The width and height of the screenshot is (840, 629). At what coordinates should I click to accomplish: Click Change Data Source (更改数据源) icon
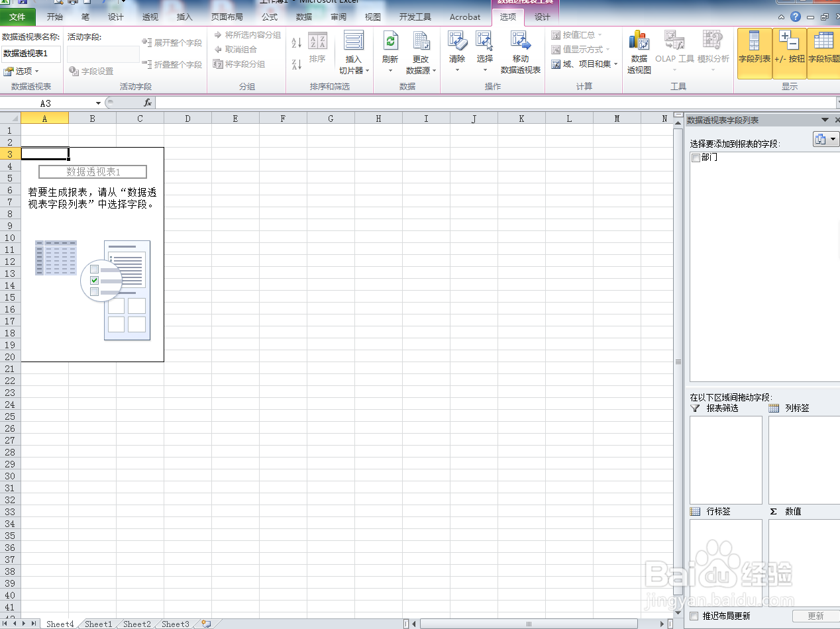click(x=421, y=42)
